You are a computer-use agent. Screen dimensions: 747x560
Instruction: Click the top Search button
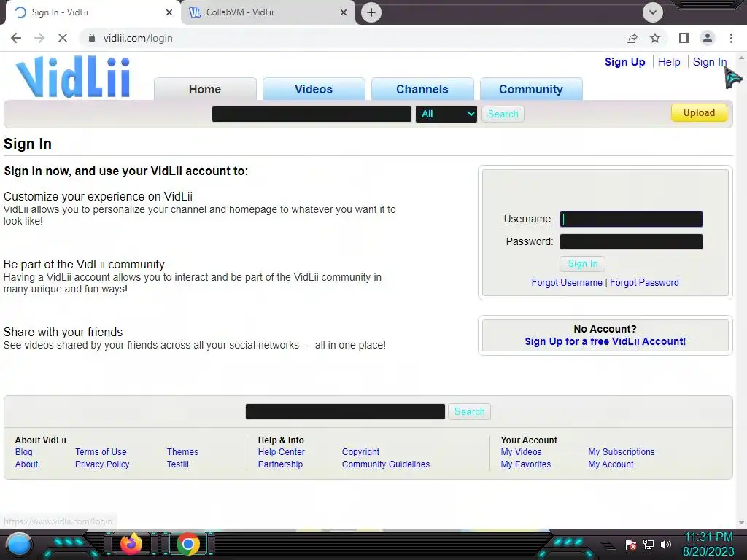pyautogui.click(x=503, y=114)
